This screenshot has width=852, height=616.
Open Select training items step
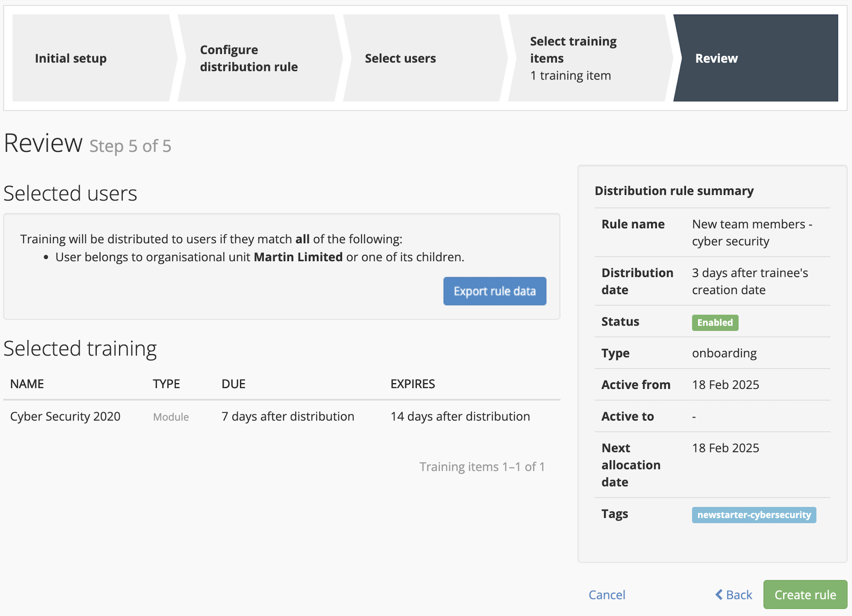[573, 58]
